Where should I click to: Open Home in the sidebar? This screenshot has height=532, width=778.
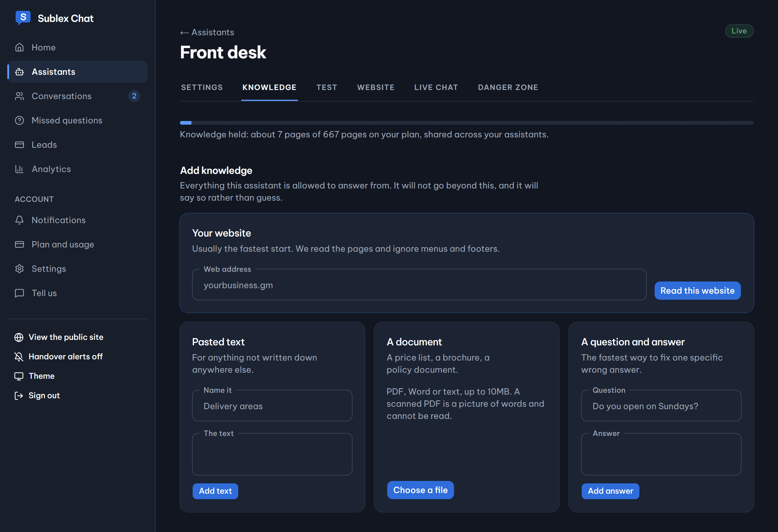click(77, 47)
